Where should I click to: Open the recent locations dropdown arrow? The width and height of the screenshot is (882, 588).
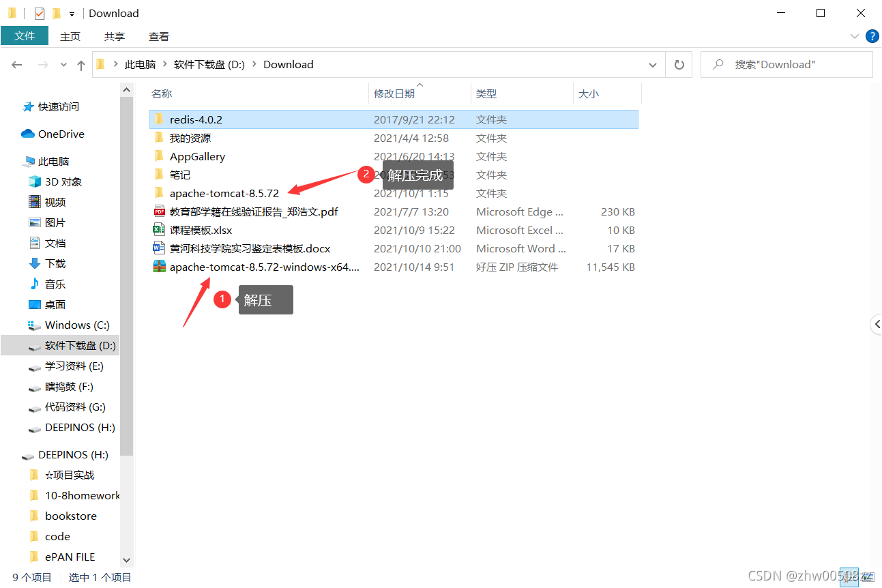pyautogui.click(x=64, y=65)
